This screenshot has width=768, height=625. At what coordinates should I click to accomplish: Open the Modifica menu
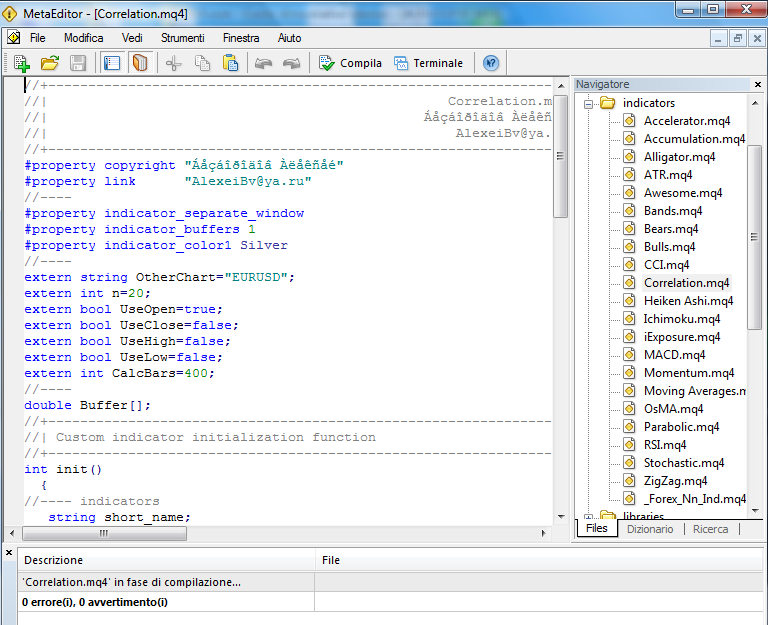pos(84,38)
